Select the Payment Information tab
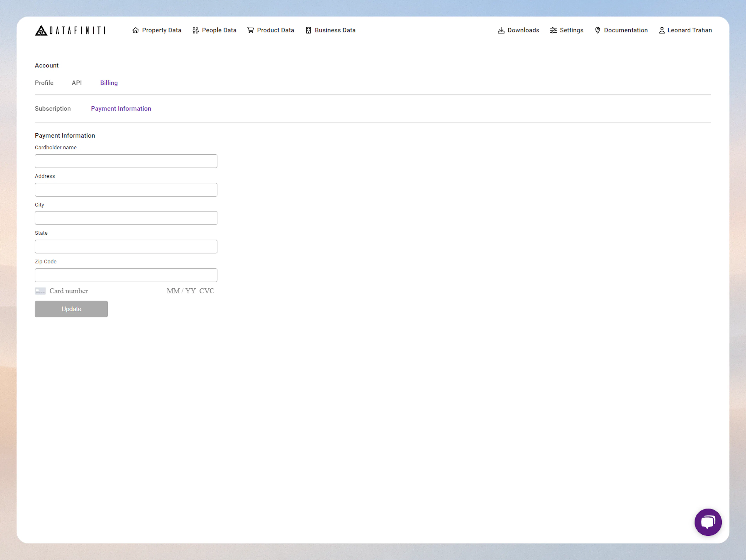Viewport: 746px width, 560px height. tap(121, 108)
